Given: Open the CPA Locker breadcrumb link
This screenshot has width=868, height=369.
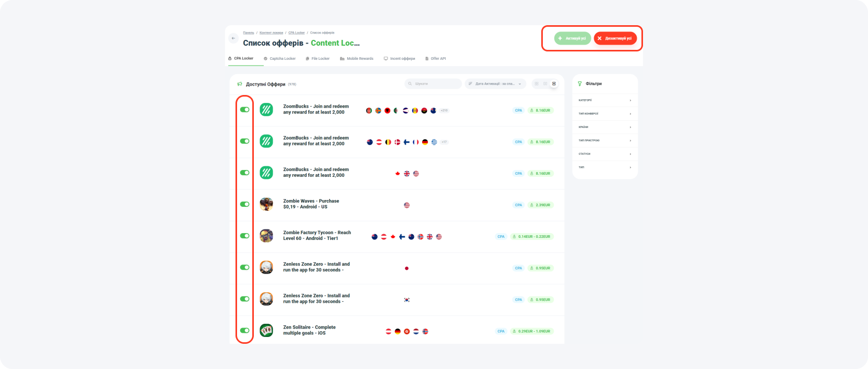Looking at the screenshot, I should 296,33.
